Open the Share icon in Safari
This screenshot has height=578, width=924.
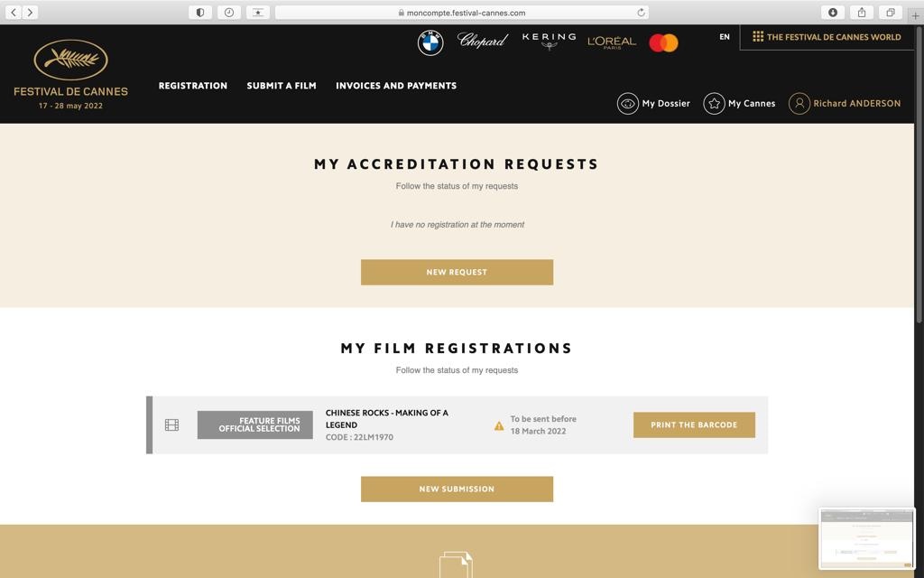click(862, 13)
